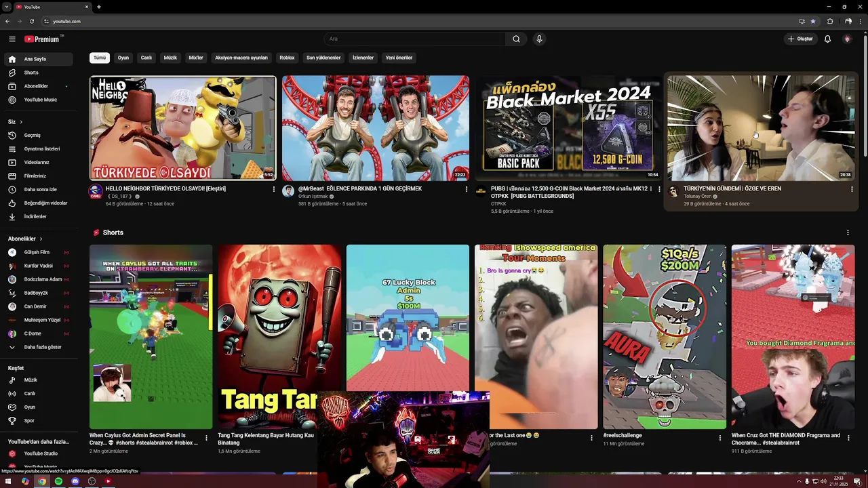Open the notifications bell
The height and width of the screenshot is (488, 868).
tap(827, 39)
